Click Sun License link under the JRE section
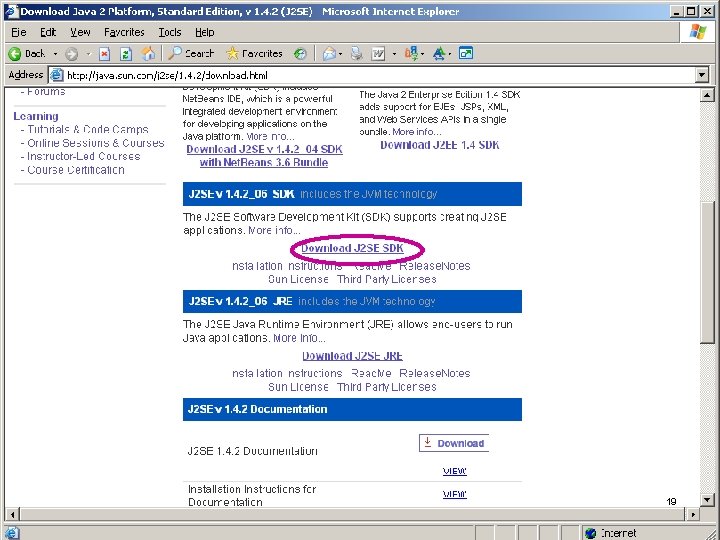This screenshot has width=720, height=540. [298, 387]
